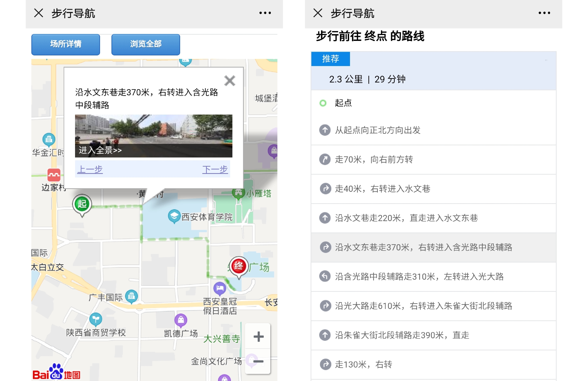Select step 走130米，右转
This screenshot has height=381, width=588.
[x=434, y=364]
